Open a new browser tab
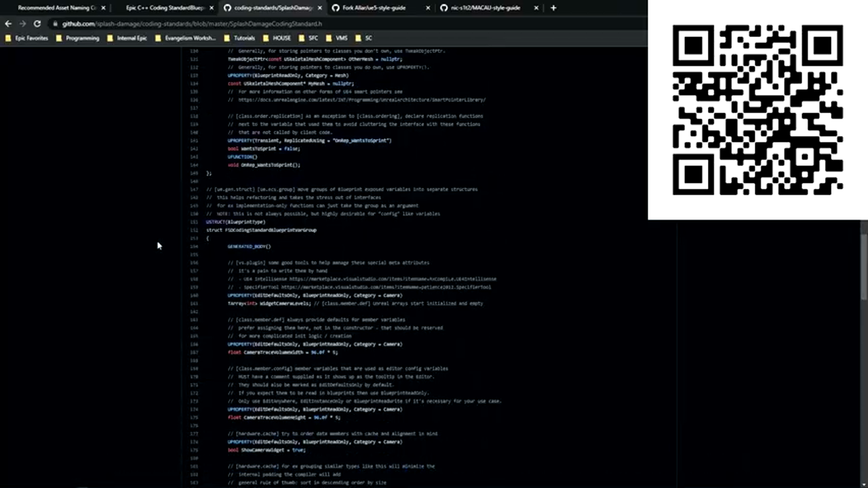 (x=553, y=8)
